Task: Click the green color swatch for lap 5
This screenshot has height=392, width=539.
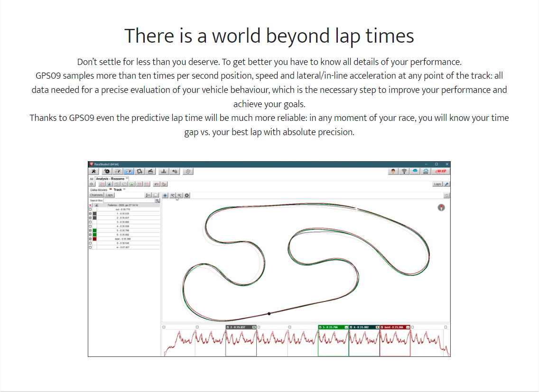Action: point(94,230)
